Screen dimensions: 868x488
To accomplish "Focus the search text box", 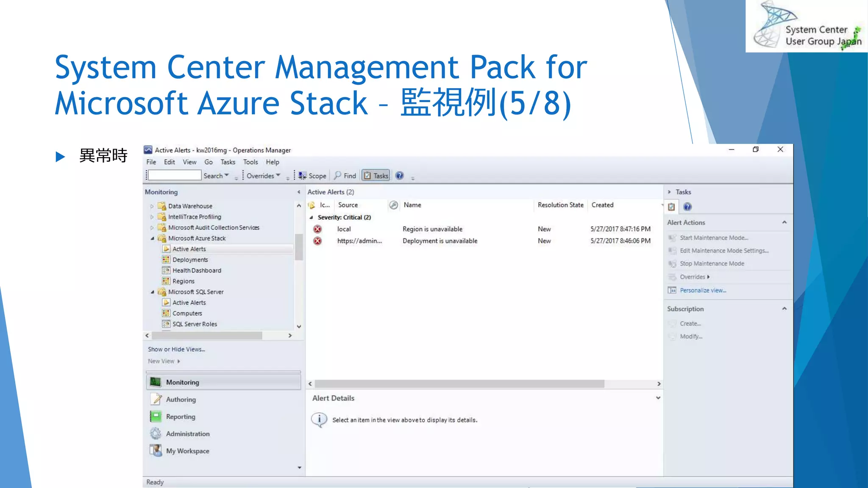I will [175, 175].
